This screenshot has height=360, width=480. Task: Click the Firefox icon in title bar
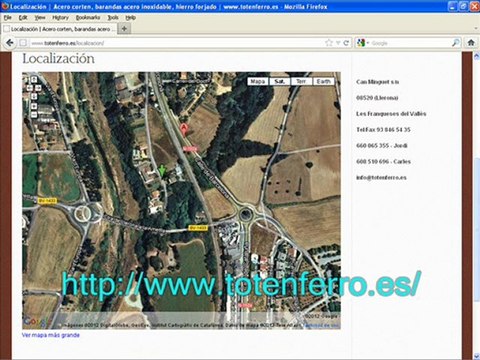pos(5,6)
